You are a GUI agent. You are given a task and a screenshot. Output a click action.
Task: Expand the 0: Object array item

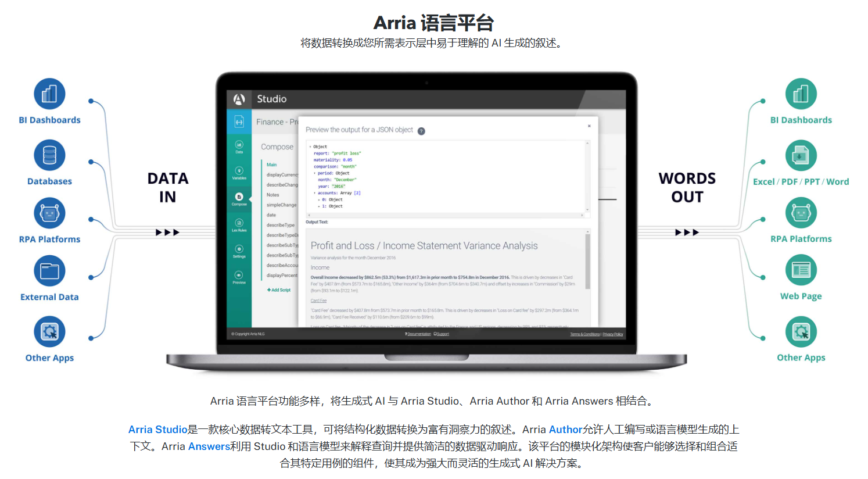(319, 199)
